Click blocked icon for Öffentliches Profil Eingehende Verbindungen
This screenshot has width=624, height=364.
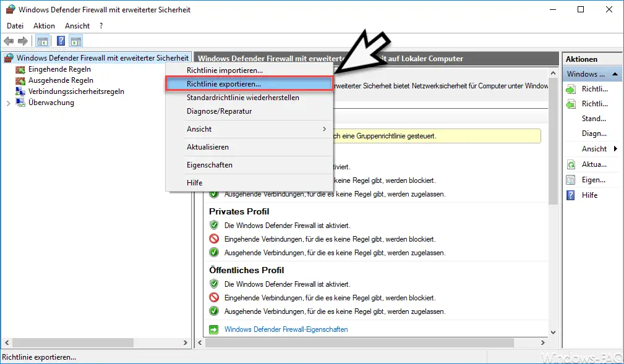[214, 297]
